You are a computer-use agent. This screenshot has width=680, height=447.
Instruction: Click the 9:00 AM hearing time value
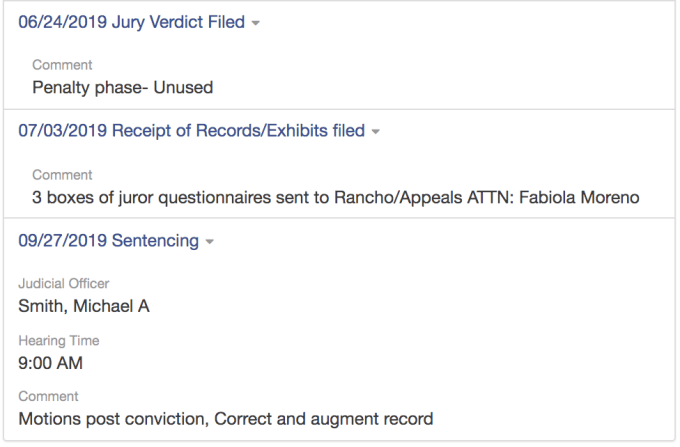coord(50,362)
